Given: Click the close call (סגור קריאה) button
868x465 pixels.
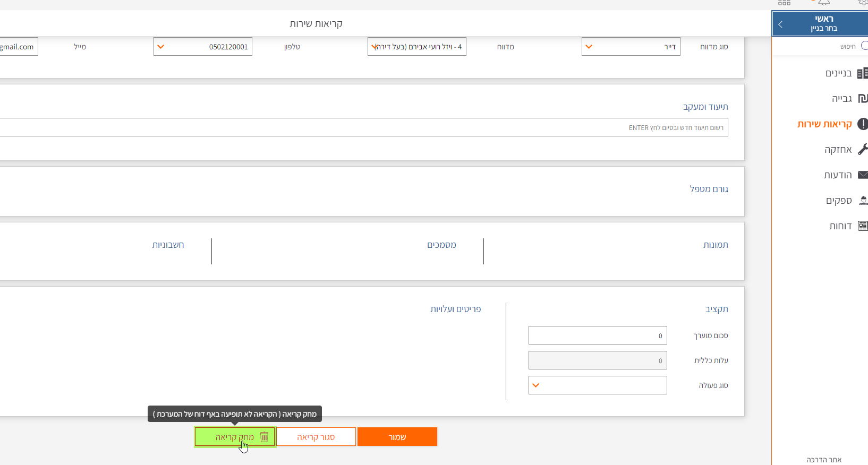Looking at the screenshot, I should (316, 437).
